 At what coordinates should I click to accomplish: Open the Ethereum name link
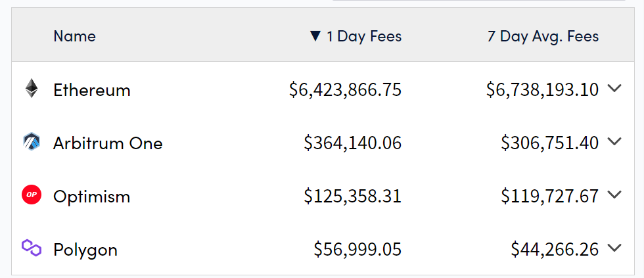[x=92, y=90]
